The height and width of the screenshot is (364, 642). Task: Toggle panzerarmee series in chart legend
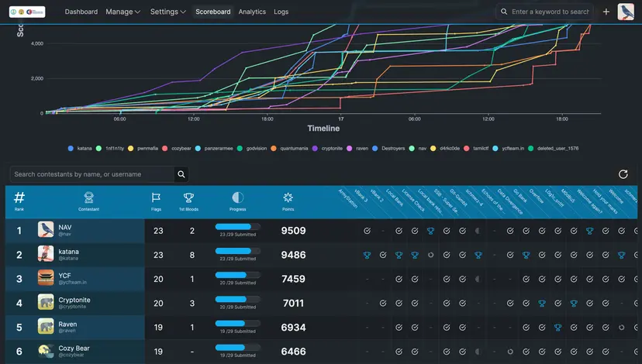point(214,149)
